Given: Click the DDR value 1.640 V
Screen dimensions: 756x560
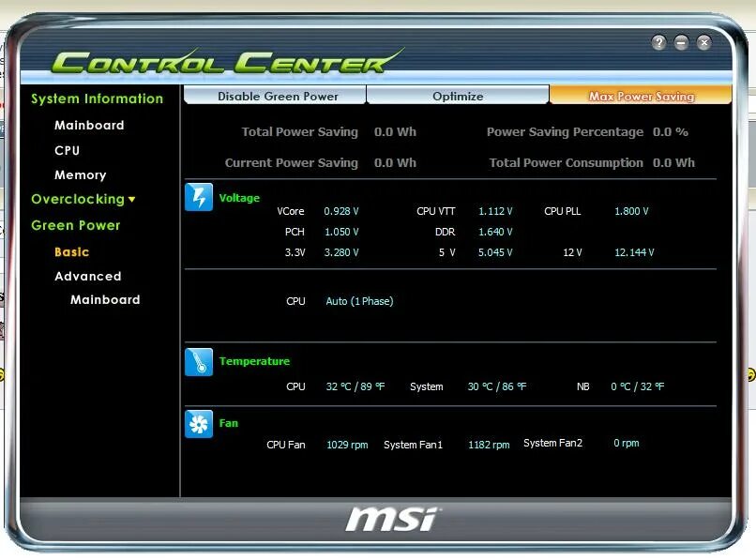Looking at the screenshot, I should 495,232.
